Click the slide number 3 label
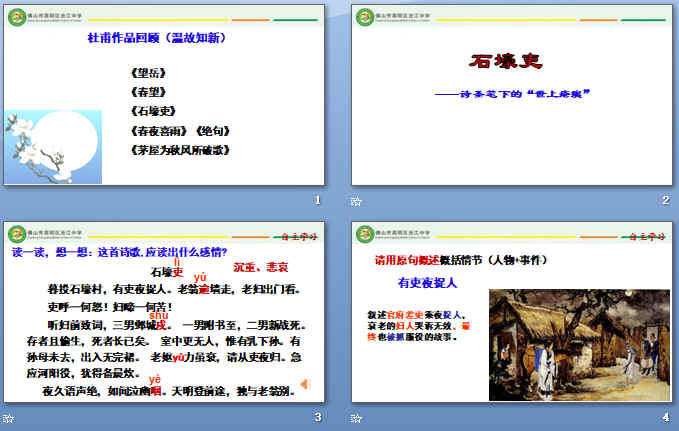 coord(317,417)
